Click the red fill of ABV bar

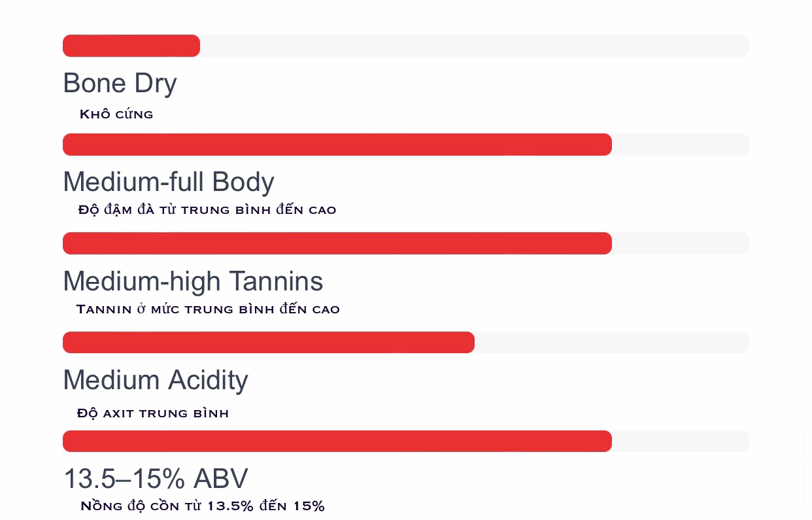[x=337, y=441]
